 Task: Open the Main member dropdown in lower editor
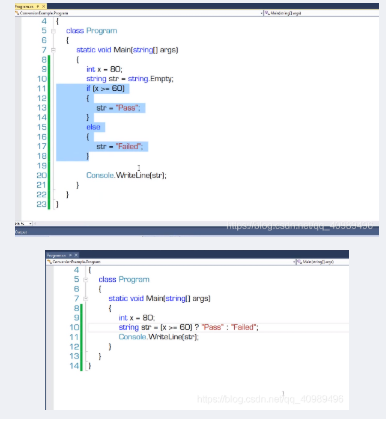pos(322,262)
